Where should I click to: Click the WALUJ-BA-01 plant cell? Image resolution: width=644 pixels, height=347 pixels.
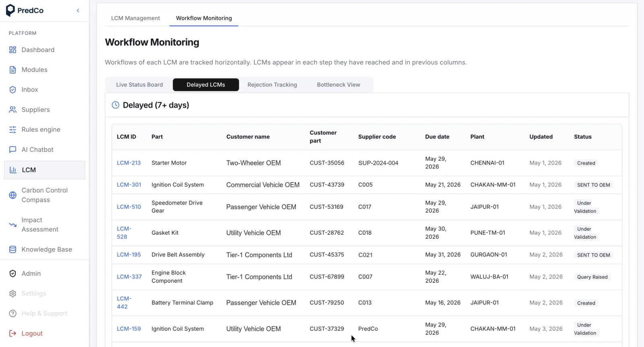[489, 277]
